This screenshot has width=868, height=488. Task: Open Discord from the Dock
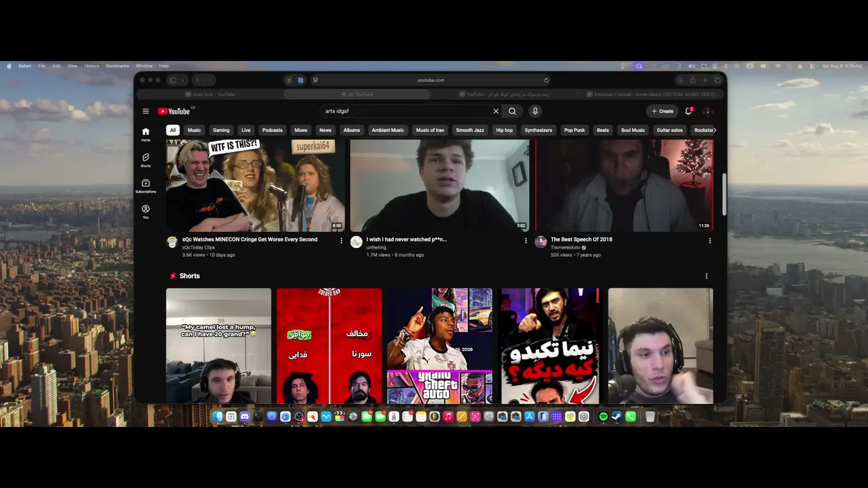click(245, 417)
